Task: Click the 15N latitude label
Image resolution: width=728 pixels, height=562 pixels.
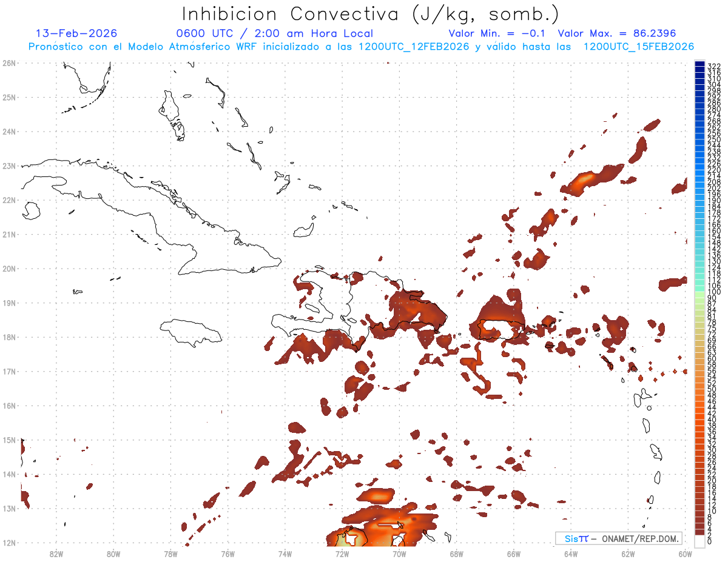Action: (9, 440)
